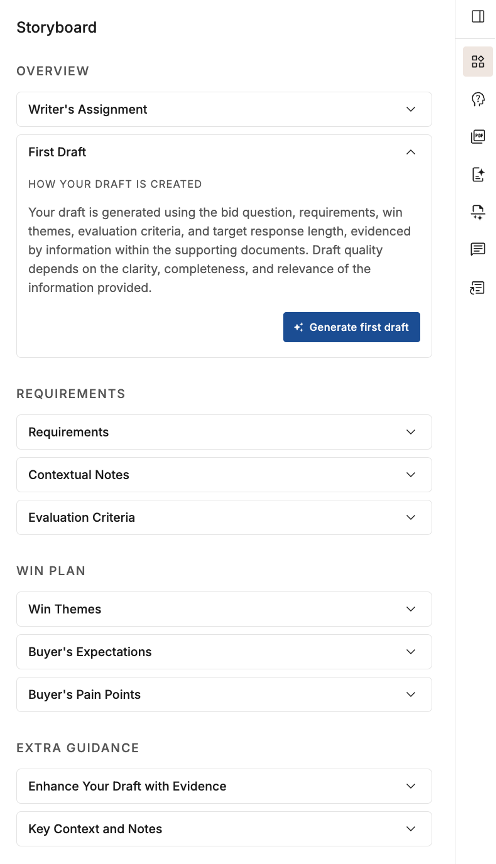Toggle the side panel layout icon
The height and width of the screenshot is (864, 496).
(x=478, y=17)
